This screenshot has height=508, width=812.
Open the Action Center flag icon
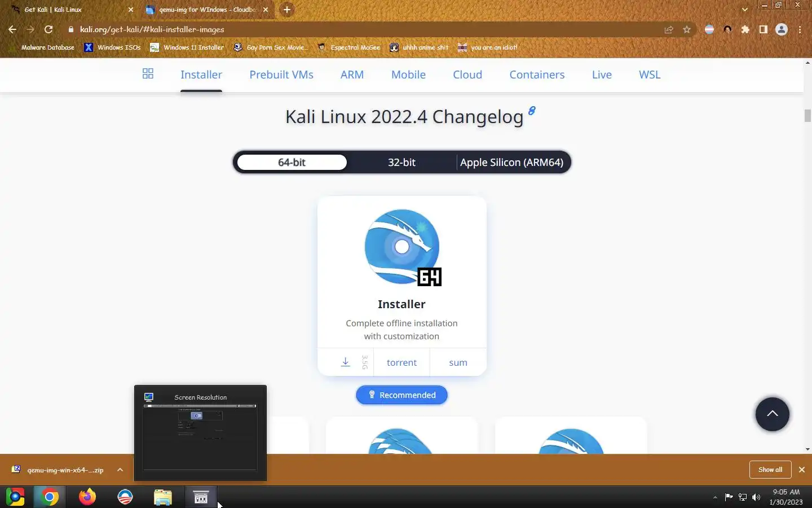pos(729,497)
